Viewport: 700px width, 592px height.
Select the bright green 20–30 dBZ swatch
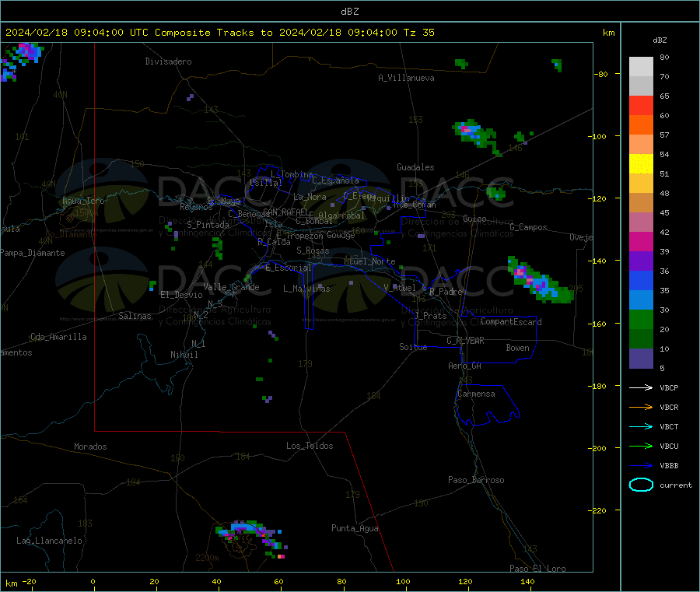click(x=641, y=319)
